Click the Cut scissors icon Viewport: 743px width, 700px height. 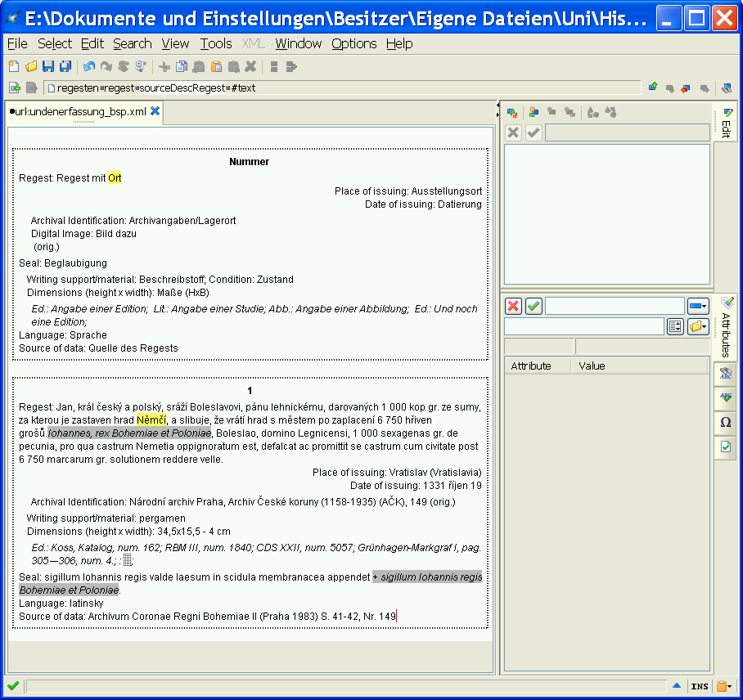(x=164, y=67)
